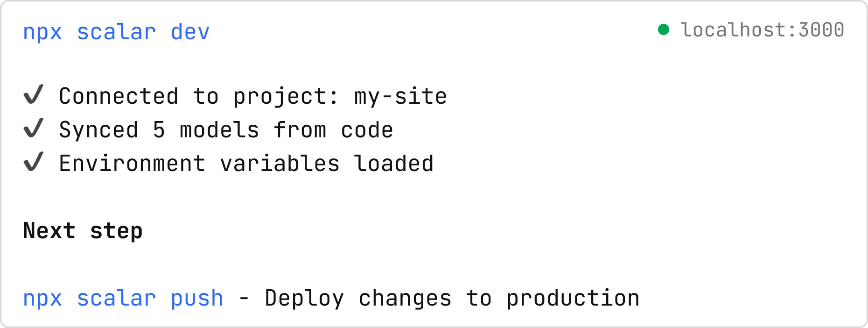Viewport: 868px width, 328px height.
Task: Select the my-site project name
Action: point(400,96)
